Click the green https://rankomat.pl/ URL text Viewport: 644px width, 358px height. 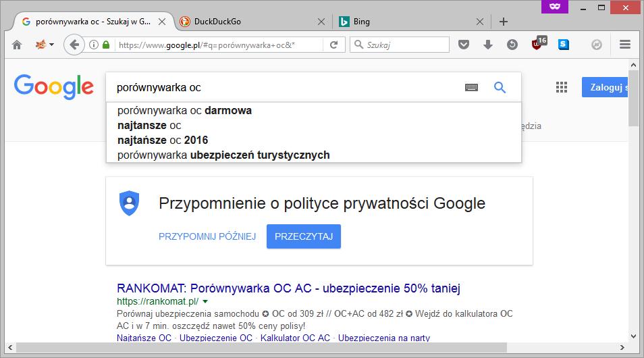[158, 301]
